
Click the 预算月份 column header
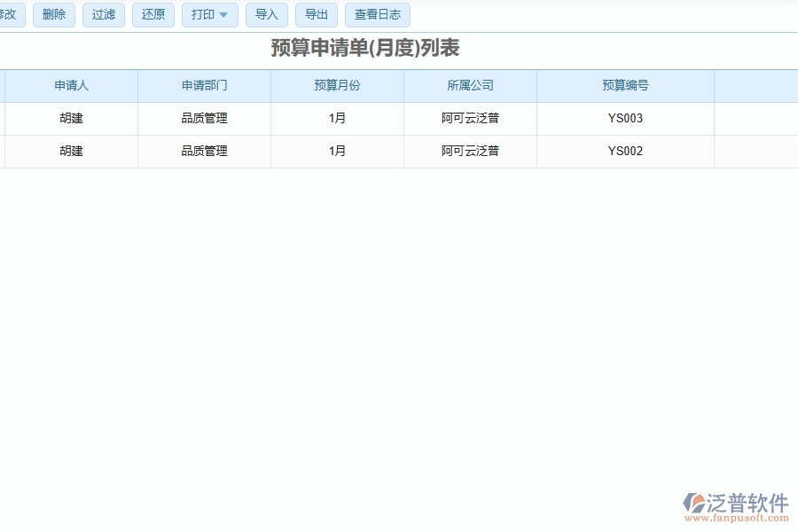337,85
